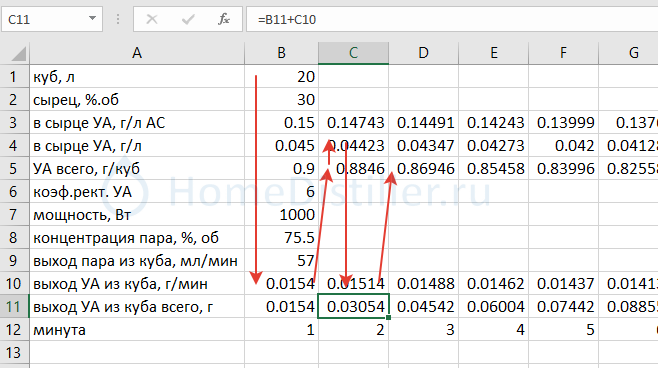Click cell B6 with value 6

(282, 192)
